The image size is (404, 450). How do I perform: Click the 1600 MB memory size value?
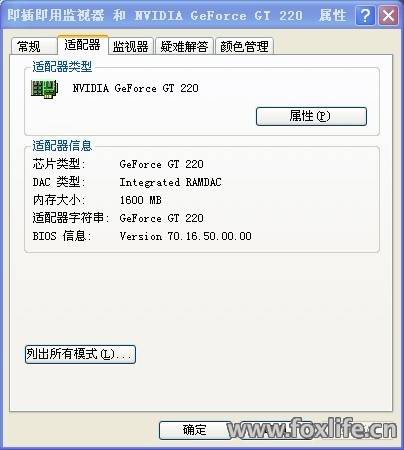point(140,200)
